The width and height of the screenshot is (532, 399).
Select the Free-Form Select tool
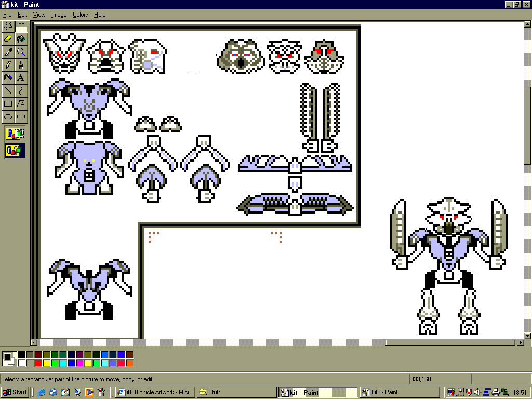8,26
